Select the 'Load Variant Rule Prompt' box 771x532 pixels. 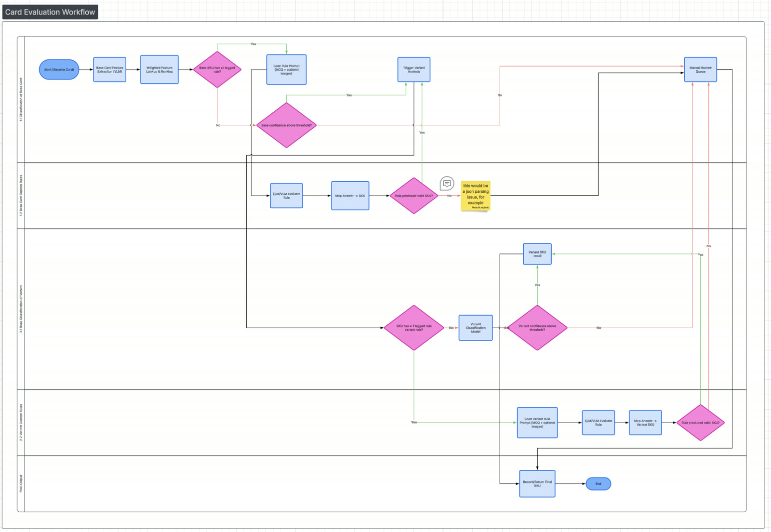click(537, 423)
